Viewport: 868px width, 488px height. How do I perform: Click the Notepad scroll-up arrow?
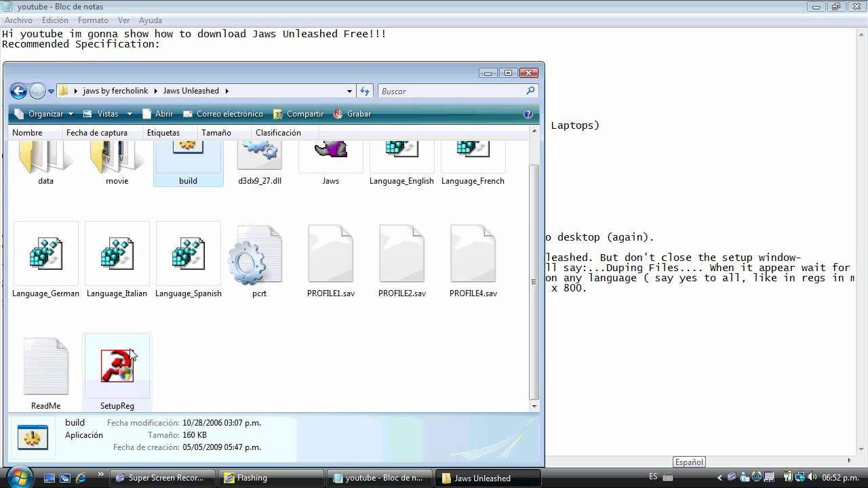pyautogui.click(x=862, y=35)
